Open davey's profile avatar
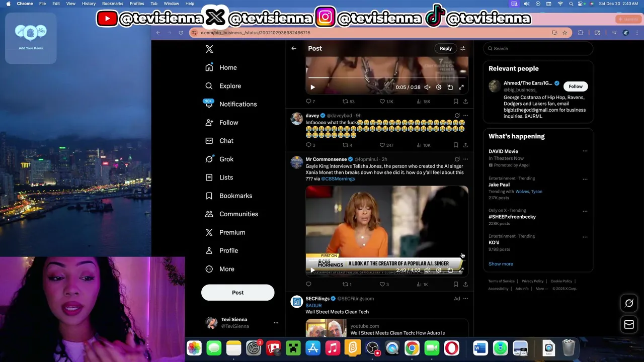 [297, 119]
